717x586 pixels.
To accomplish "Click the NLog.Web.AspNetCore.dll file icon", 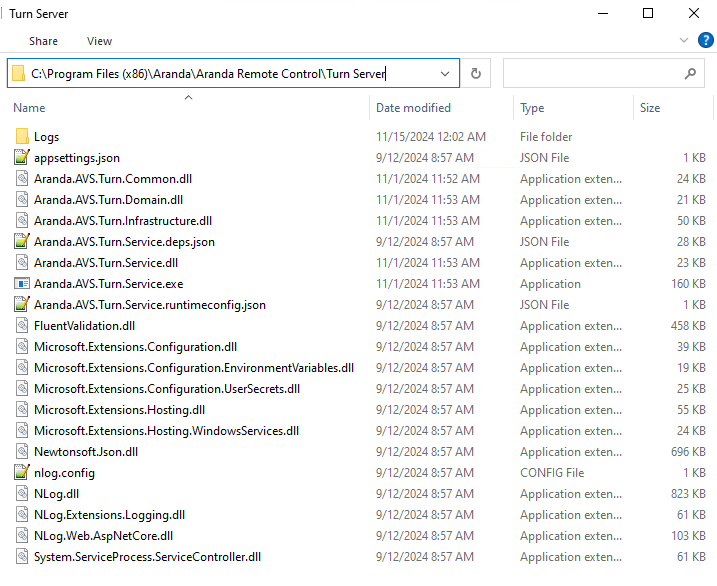I will point(21,536).
